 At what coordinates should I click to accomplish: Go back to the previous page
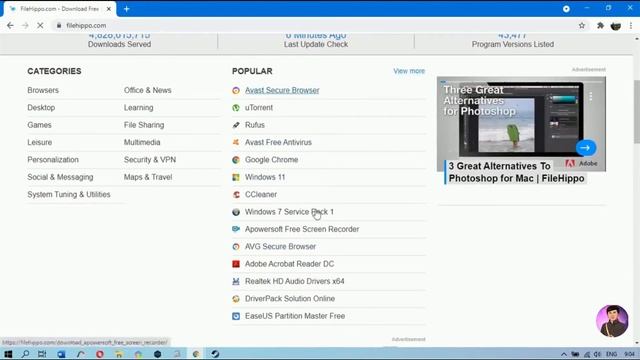10,25
